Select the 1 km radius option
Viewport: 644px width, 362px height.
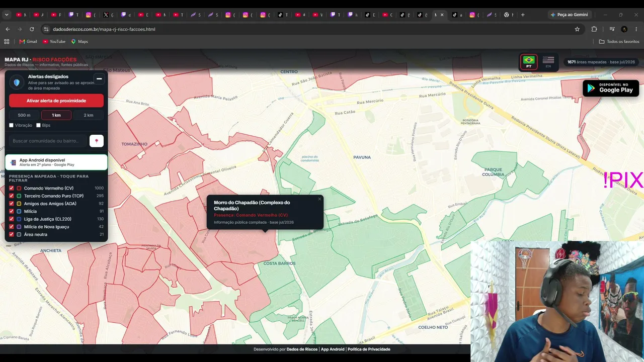[x=56, y=115]
